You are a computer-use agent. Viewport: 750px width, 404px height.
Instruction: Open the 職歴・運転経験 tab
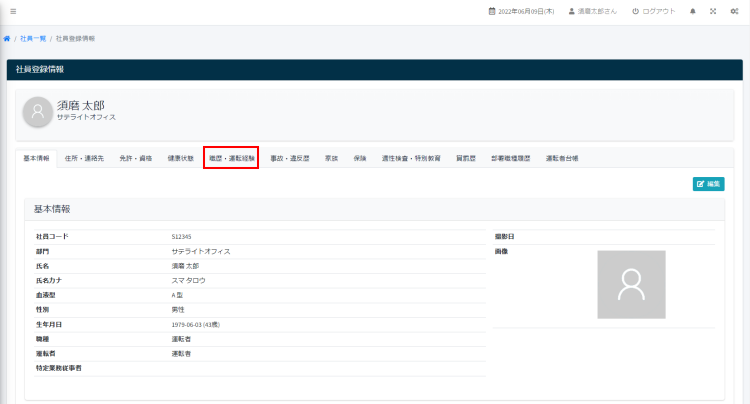coord(231,158)
